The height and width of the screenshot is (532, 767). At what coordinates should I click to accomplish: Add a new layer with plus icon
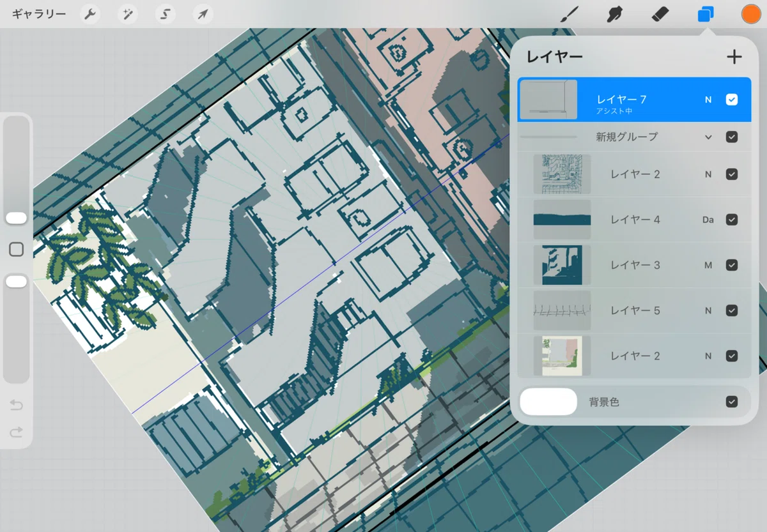click(734, 57)
